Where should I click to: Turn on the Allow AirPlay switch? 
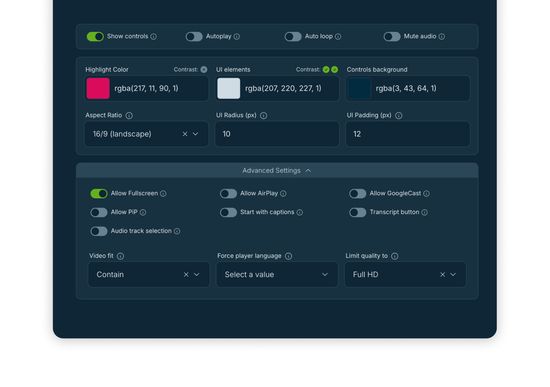pos(228,193)
